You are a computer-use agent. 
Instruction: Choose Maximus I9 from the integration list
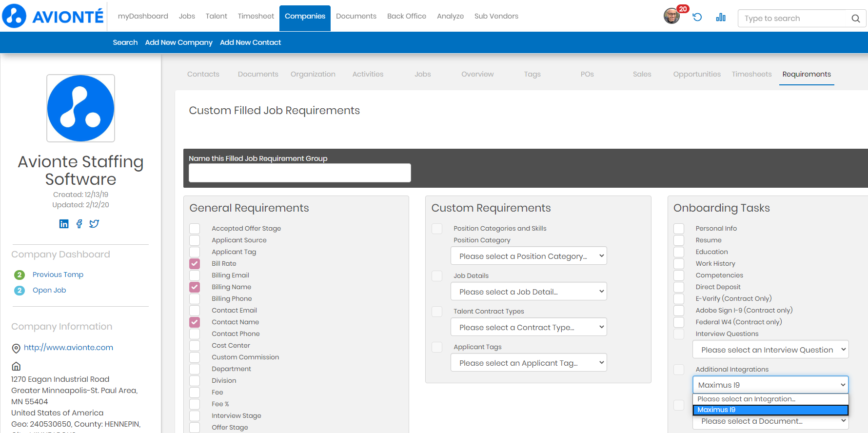pos(770,410)
